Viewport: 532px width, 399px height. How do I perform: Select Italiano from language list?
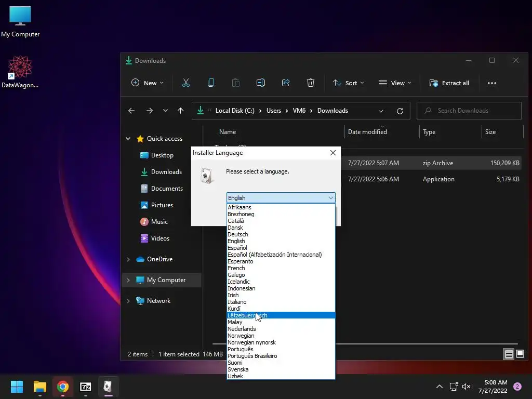point(281,302)
